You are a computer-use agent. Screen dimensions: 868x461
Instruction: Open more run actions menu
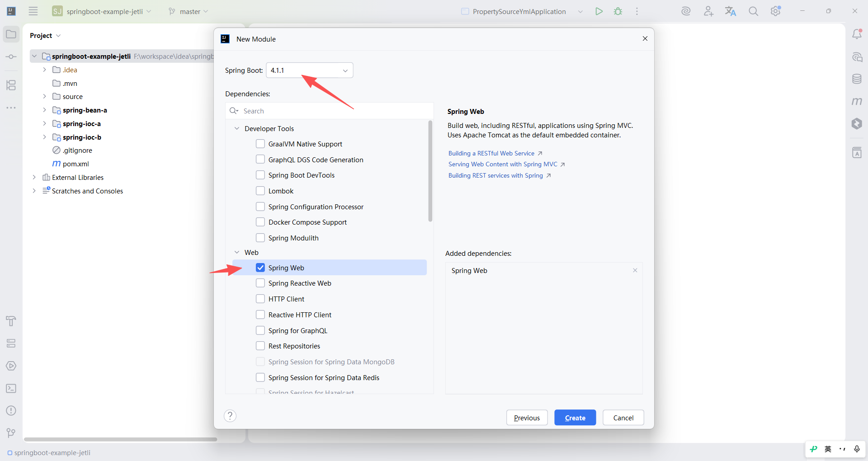coord(637,11)
